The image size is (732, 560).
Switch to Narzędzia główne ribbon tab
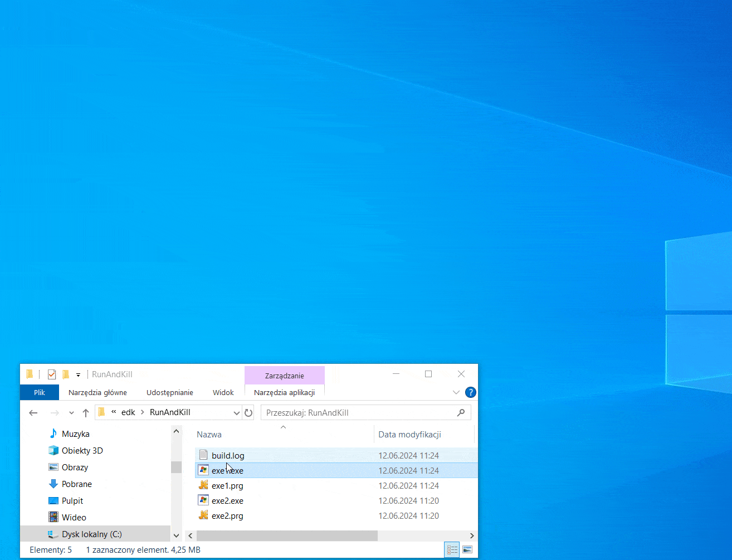tap(97, 392)
